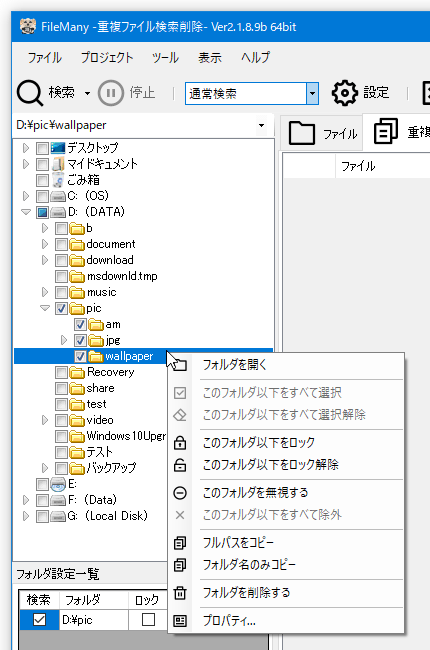Expand the jpg folder node
Viewport: 430px width, 650px height.
64,340
